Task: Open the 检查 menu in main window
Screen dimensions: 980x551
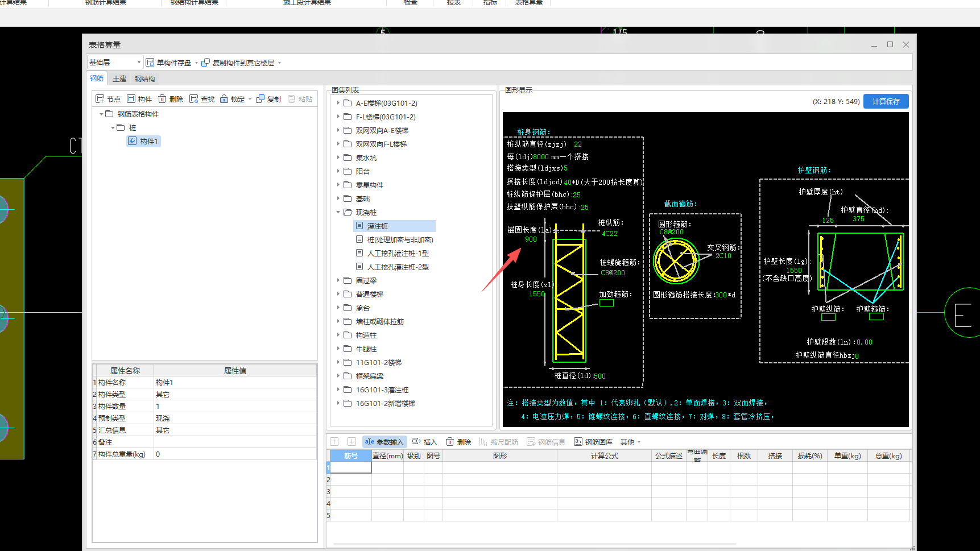Action: click(x=411, y=3)
